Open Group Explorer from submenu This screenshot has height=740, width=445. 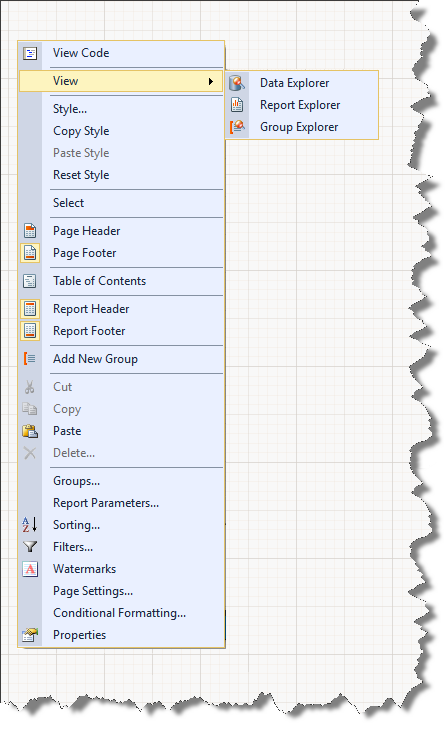(299, 127)
